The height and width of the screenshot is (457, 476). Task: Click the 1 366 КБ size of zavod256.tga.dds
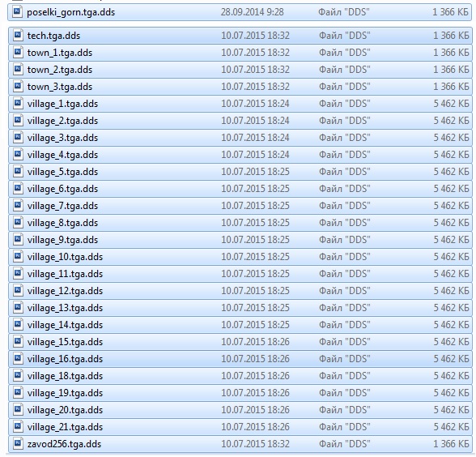click(451, 444)
